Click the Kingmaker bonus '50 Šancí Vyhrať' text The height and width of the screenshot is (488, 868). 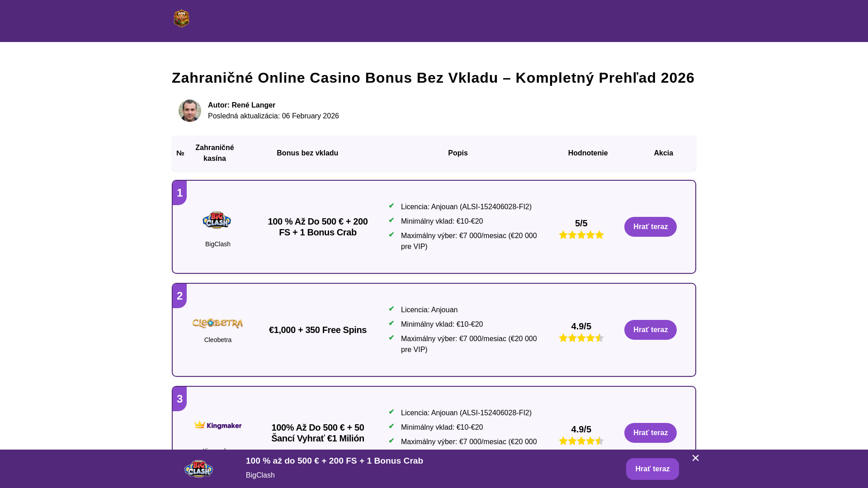318,433
